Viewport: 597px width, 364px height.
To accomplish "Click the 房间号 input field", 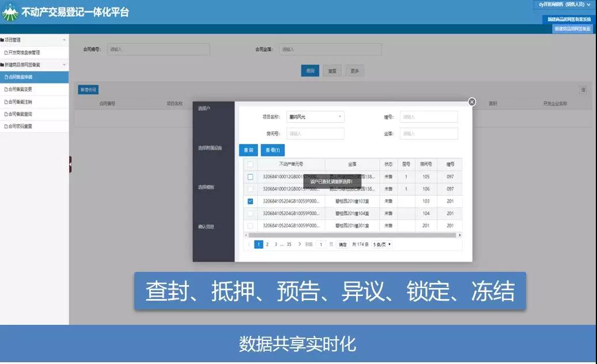I will pos(315,134).
